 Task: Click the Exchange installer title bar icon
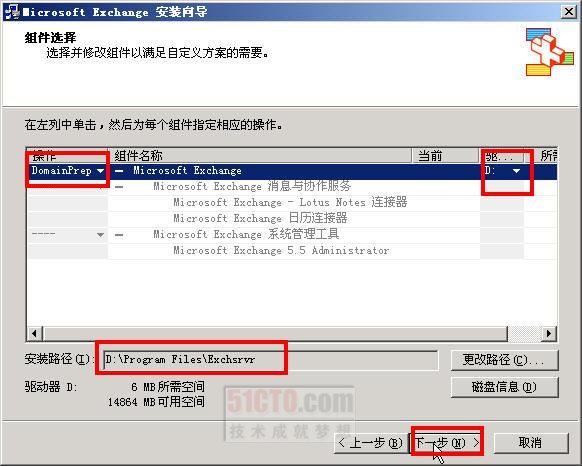coord(12,12)
